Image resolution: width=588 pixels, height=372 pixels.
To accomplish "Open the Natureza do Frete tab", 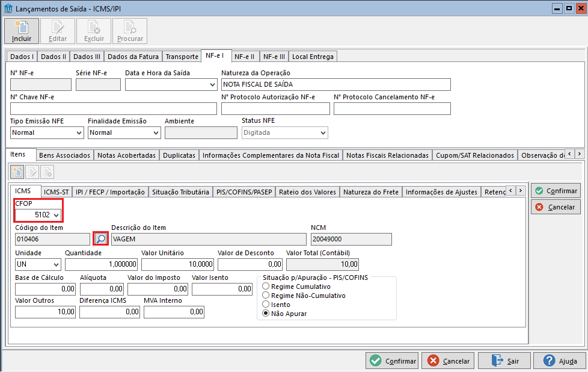I will click(x=371, y=192).
